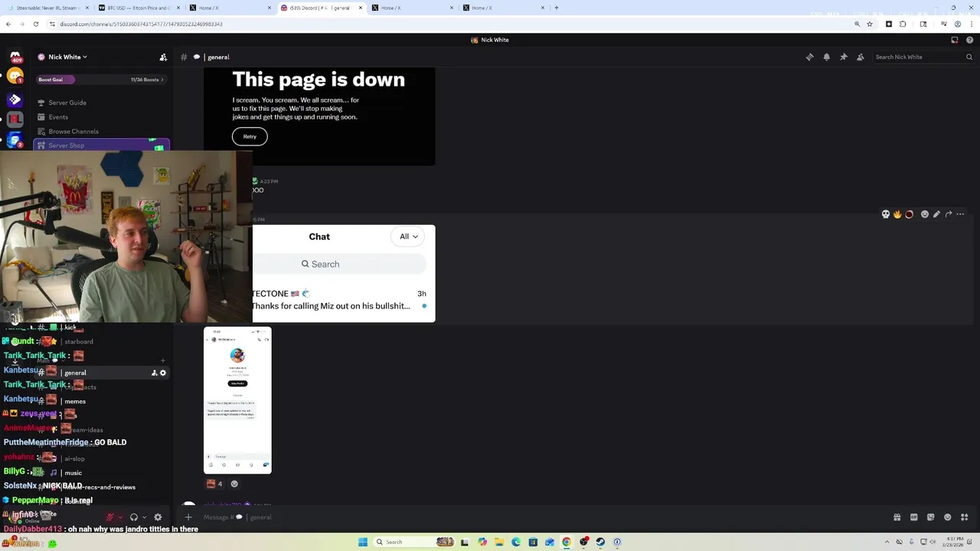
Task: Click the notification bell in channel header
Action: tap(826, 57)
